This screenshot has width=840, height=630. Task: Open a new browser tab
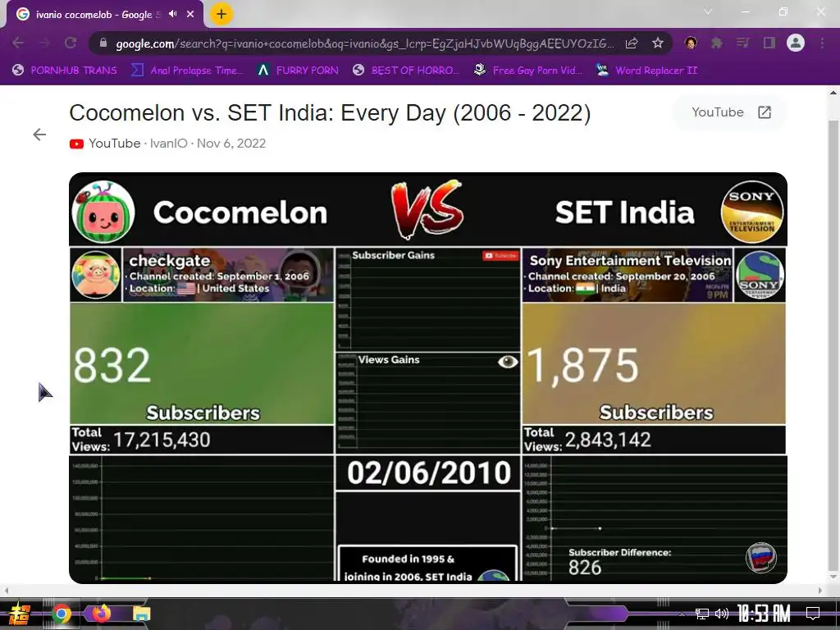point(221,14)
